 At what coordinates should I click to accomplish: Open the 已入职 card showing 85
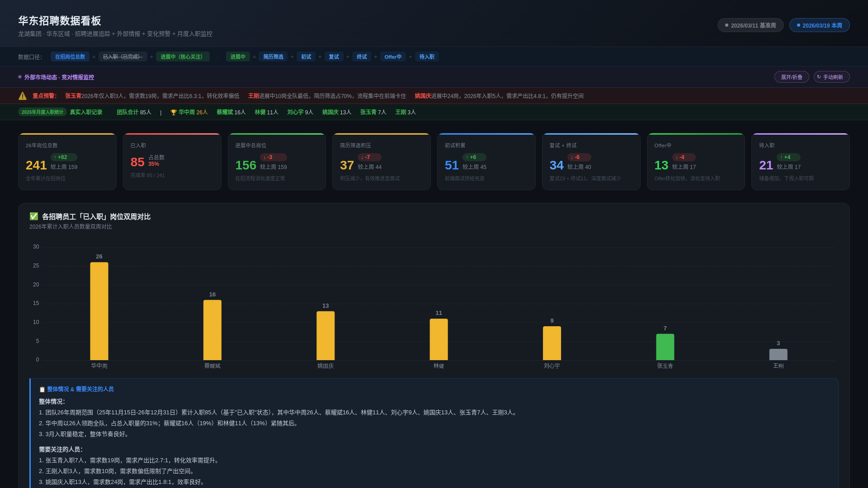click(172, 162)
